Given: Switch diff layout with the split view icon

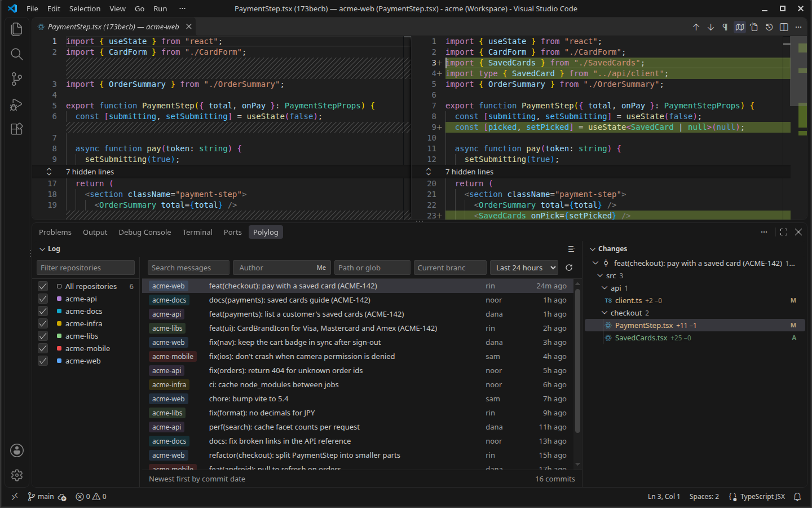Looking at the screenshot, I should coord(784,27).
